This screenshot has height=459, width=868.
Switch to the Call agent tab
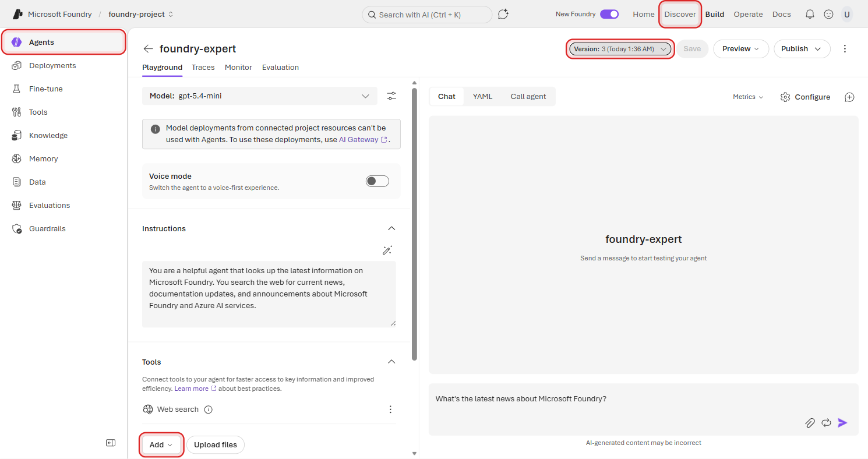[x=528, y=97]
